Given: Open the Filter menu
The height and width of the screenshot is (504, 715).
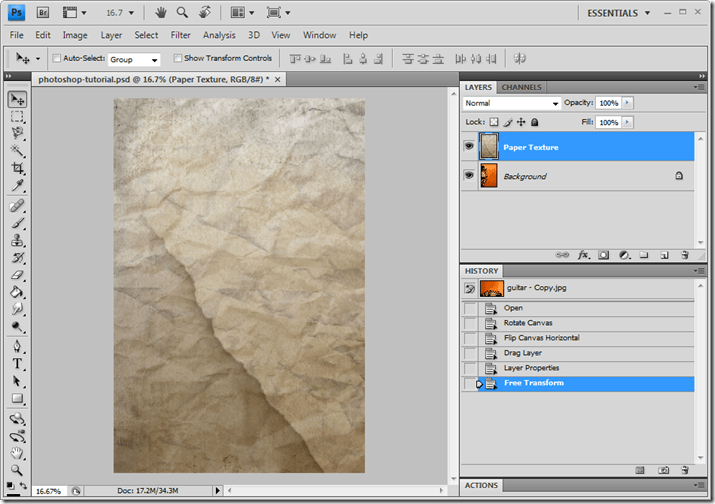Looking at the screenshot, I should pyautogui.click(x=181, y=35).
